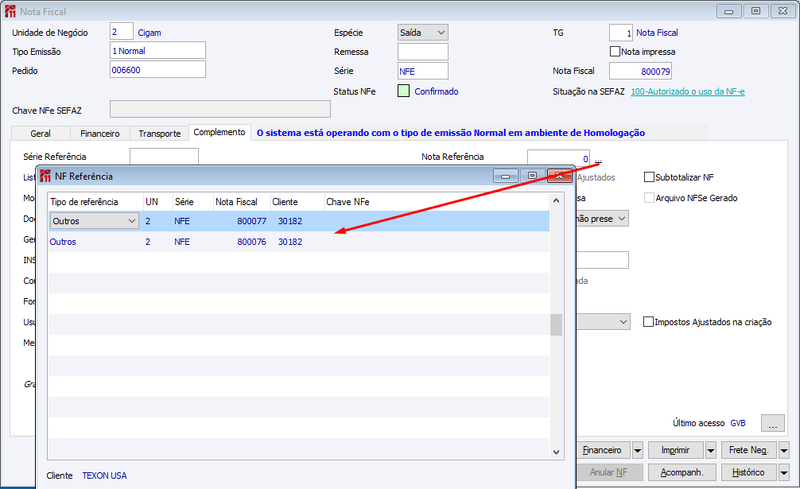Expand the Espécie Saída dropdown

423,33
